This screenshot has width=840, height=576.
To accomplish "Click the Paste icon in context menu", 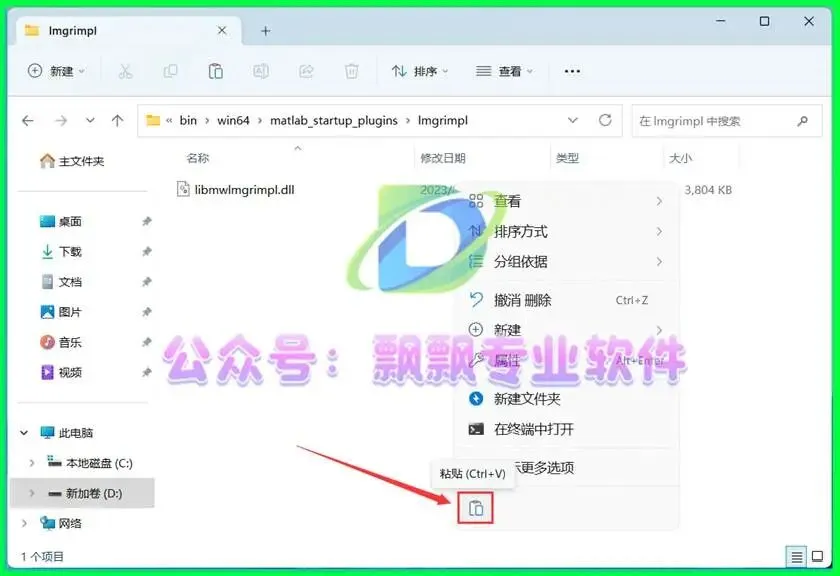I will point(476,508).
